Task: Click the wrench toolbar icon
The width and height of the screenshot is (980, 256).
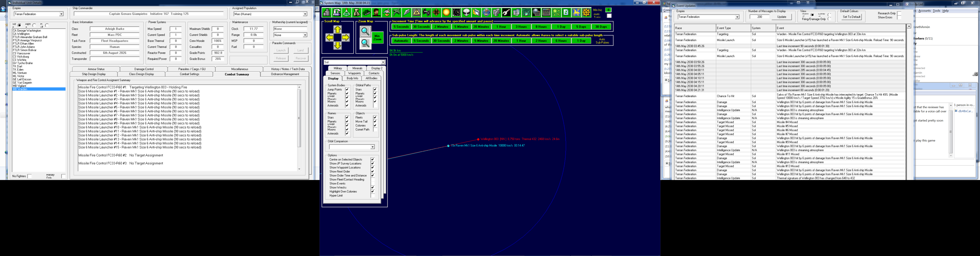Action: (506, 12)
